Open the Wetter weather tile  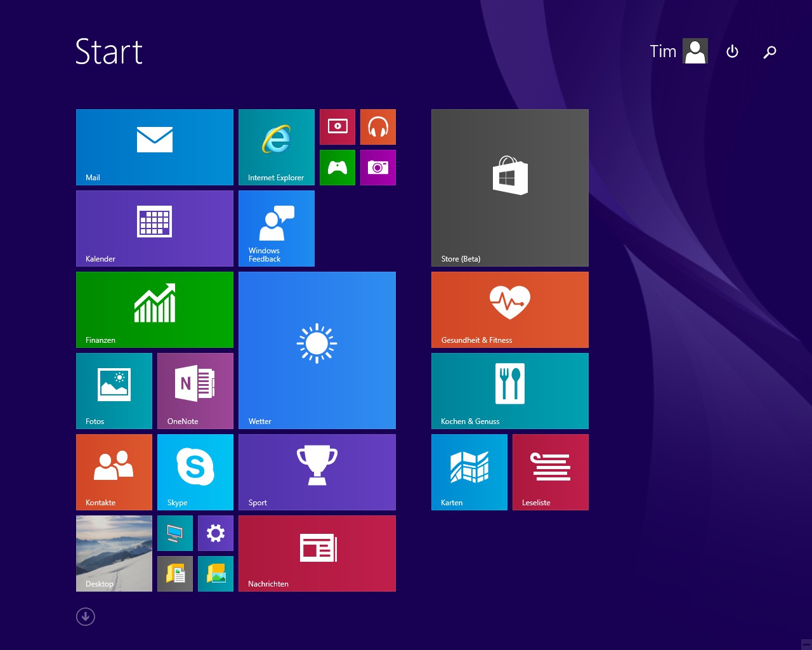tap(317, 350)
